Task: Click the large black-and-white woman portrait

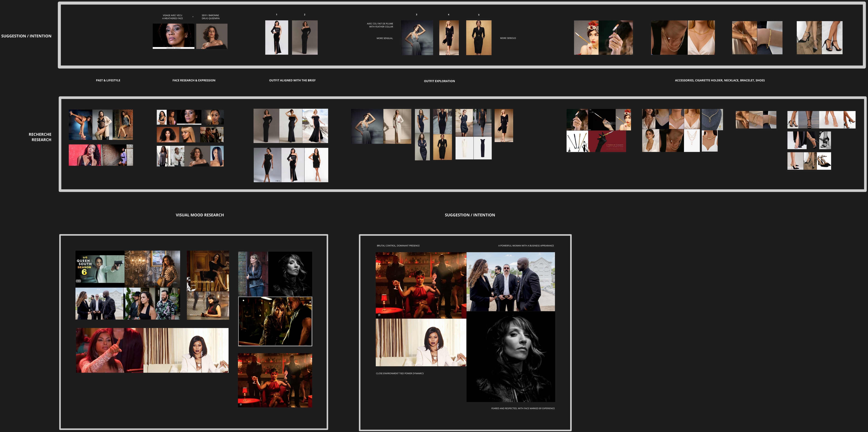Action: [x=510, y=357]
